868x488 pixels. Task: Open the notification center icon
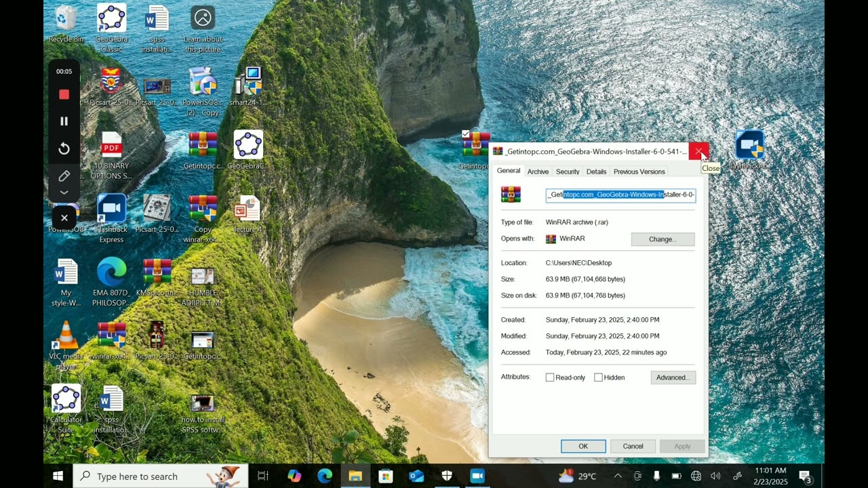click(x=806, y=476)
